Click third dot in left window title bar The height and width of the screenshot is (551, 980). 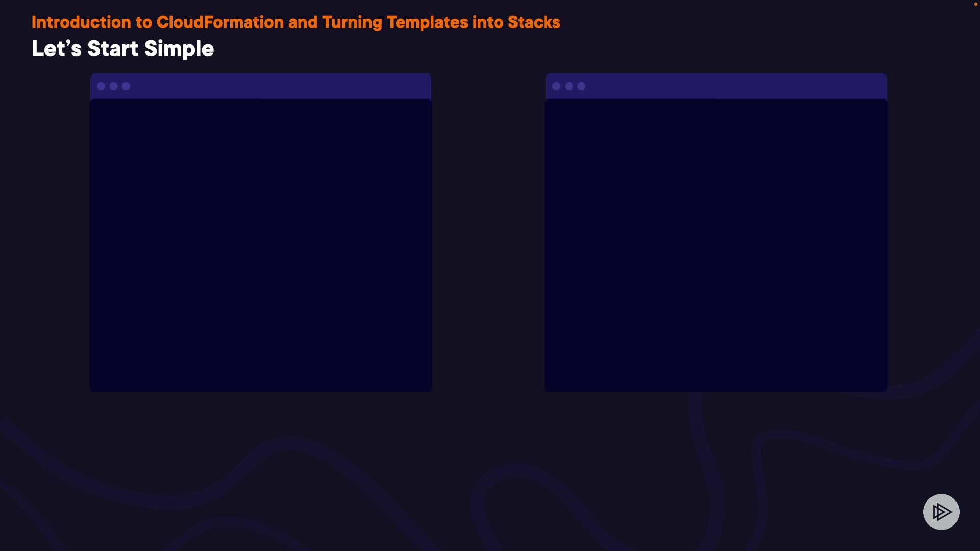tap(126, 86)
